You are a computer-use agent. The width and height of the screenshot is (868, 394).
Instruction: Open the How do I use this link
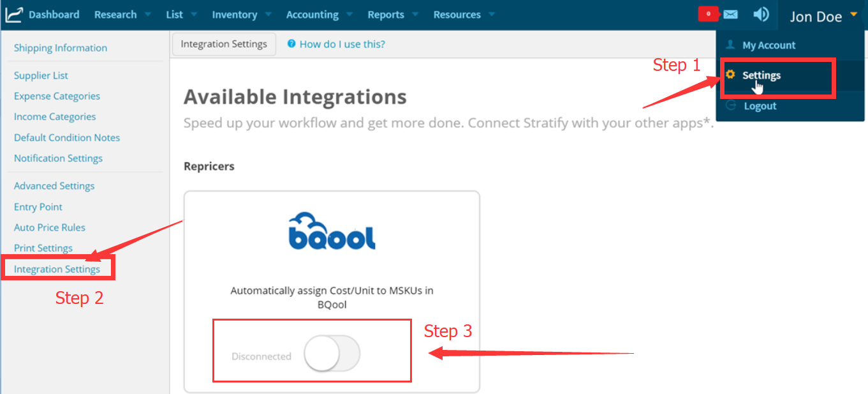click(x=342, y=44)
